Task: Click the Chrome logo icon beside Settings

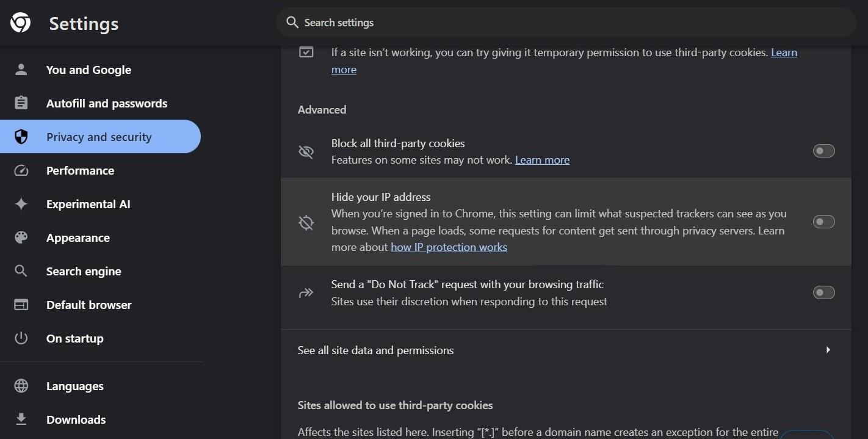Action: 20,23
